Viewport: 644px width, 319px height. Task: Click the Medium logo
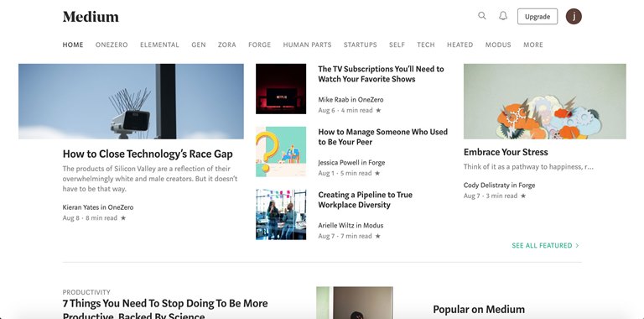tap(91, 17)
